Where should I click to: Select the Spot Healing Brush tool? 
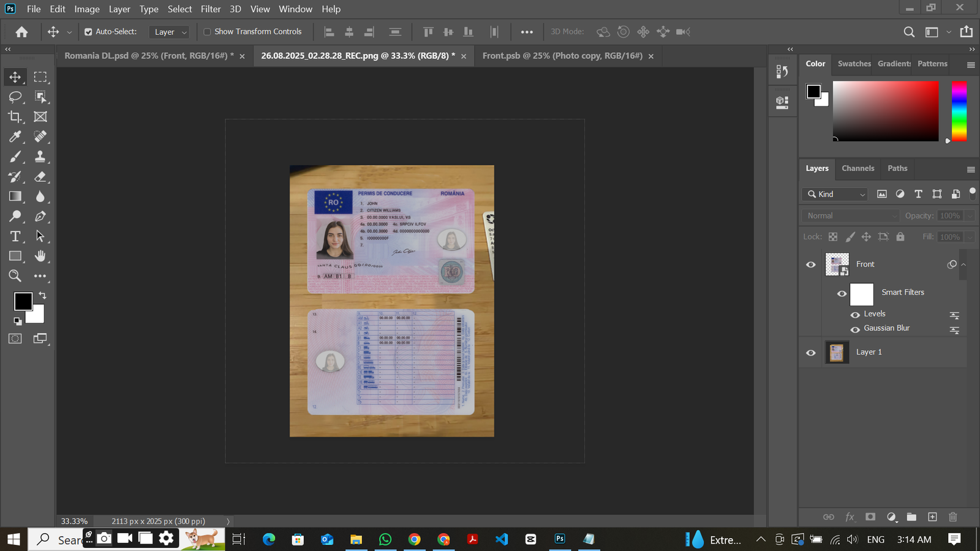click(40, 137)
